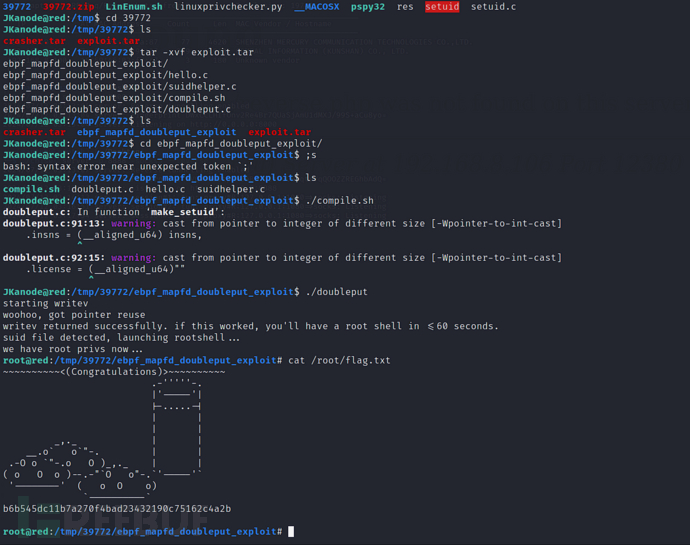690x545 pixels.
Task: Click the 'doubleput.c:92:15:' warning location
Action: pos(54,258)
